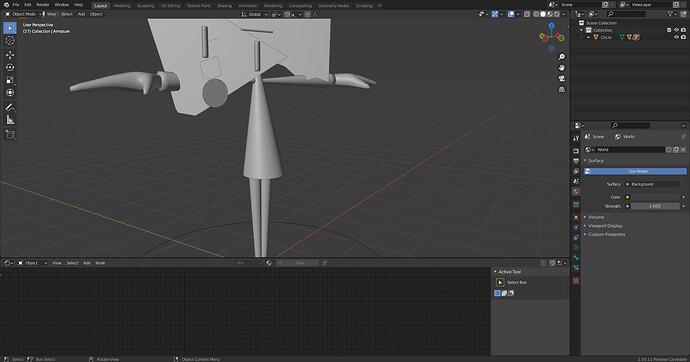The image size is (690, 362).
Task: Open the Bone properties tab
Action: (x=576, y=258)
